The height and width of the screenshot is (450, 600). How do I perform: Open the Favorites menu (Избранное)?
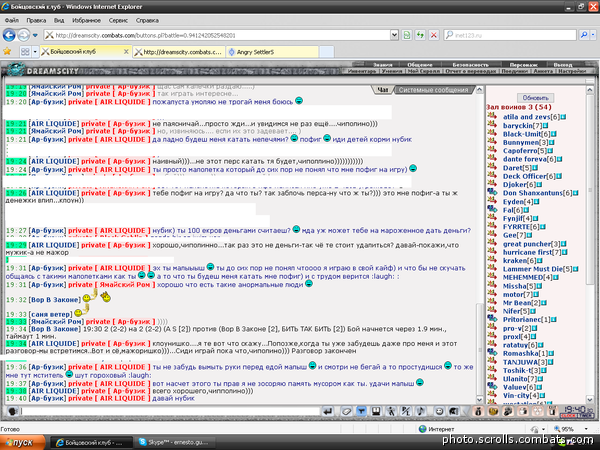point(86,20)
